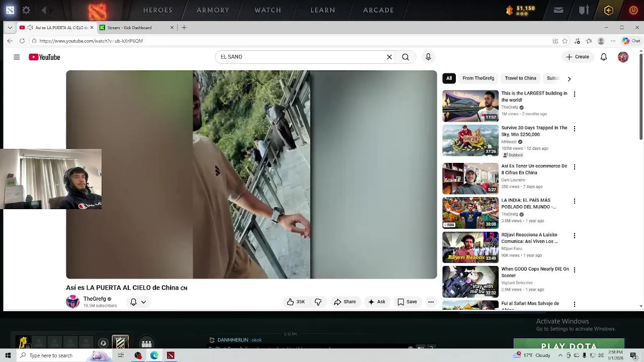
Task: Click the Dota 2 taskbar icon
Action: click(x=171, y=355)
